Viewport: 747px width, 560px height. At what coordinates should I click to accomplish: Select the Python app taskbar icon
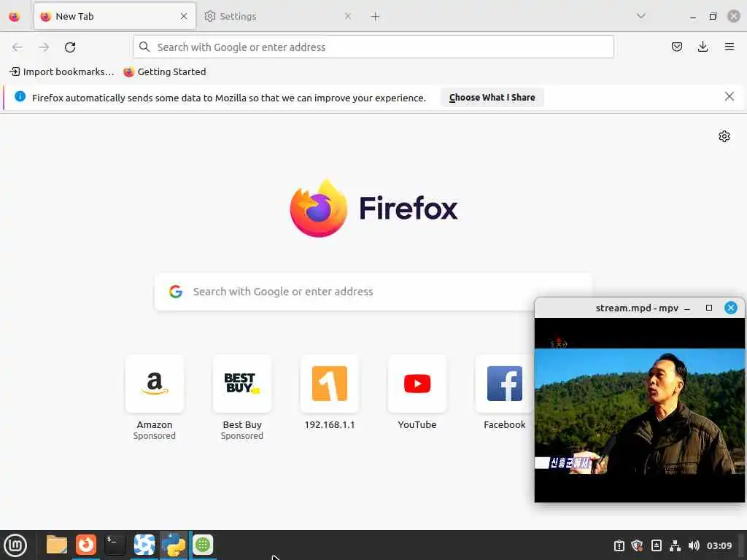[x=174, y=545]
